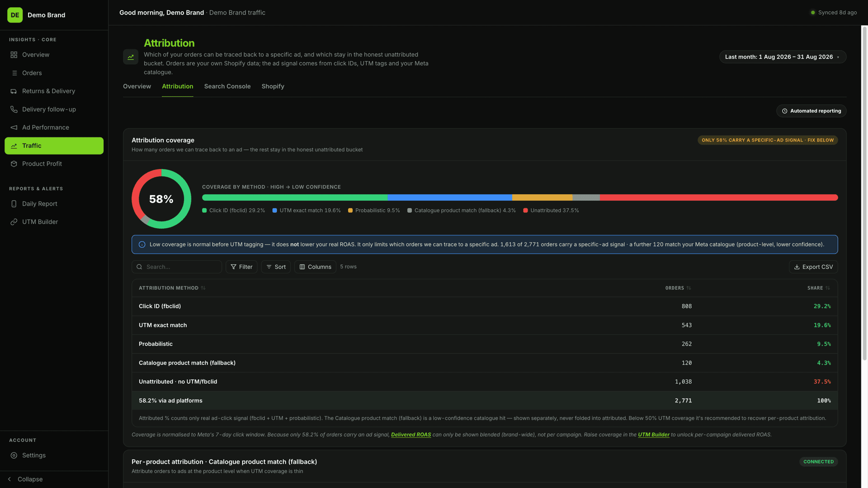Open the Last month date range dropdown

point(783,57)
